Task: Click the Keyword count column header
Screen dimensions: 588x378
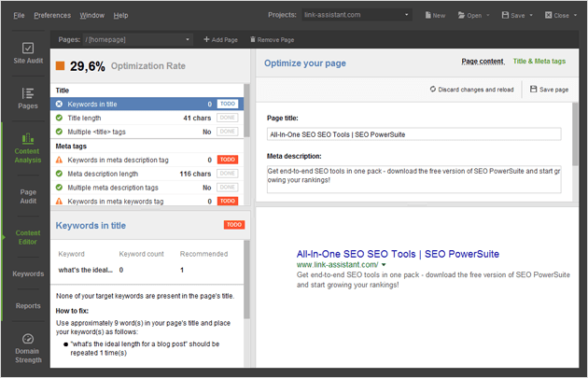Action: (141, 254)
